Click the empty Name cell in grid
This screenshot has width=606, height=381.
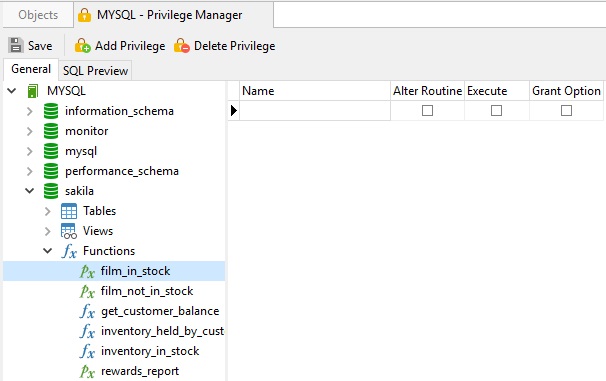[315, 111]
